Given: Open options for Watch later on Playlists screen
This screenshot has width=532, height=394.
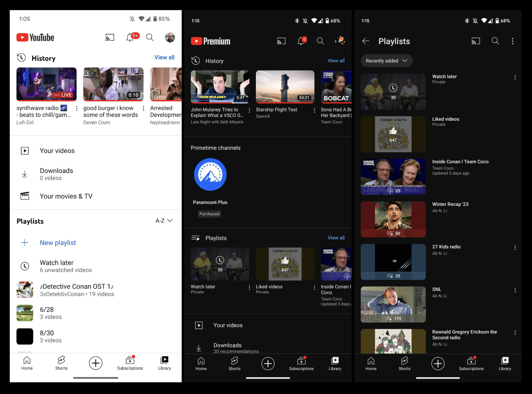Looking at the screenshot, I should coord(515,77).
